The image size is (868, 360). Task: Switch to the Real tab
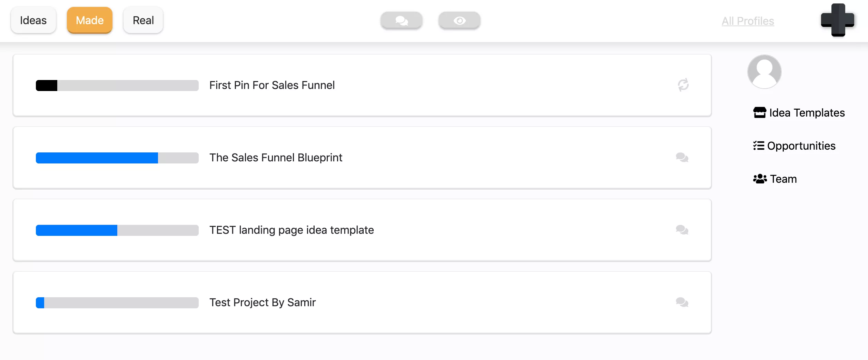pos(143,20)
